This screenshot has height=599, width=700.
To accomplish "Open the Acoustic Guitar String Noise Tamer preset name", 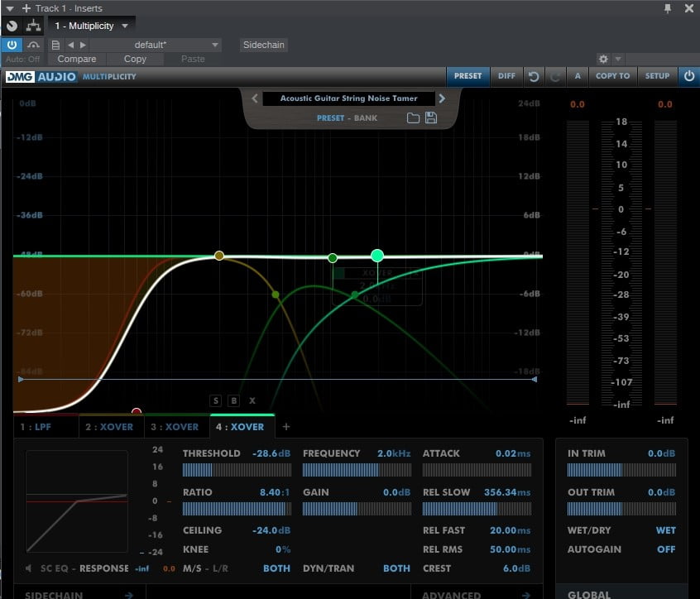I will point(348,98).
